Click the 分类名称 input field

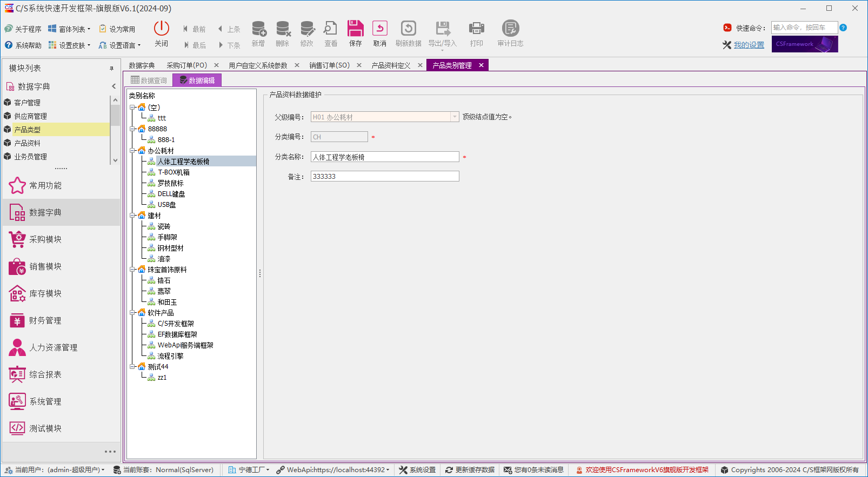pyautogui.click(x=385, y=157)
